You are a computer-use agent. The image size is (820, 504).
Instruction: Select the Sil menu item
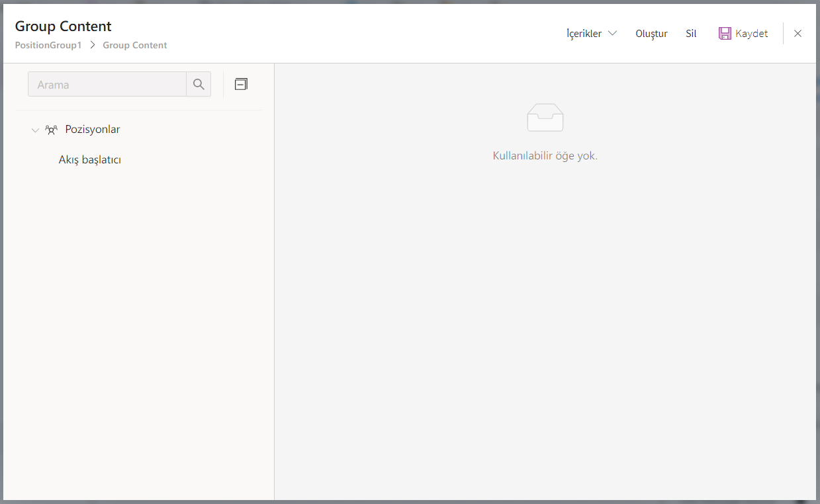(x=691, y=33)
